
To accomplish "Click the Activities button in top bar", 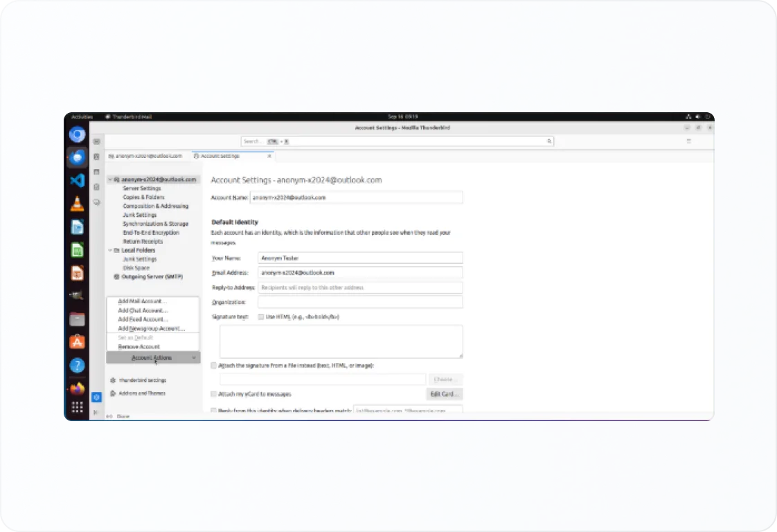I will click(82, 116).
